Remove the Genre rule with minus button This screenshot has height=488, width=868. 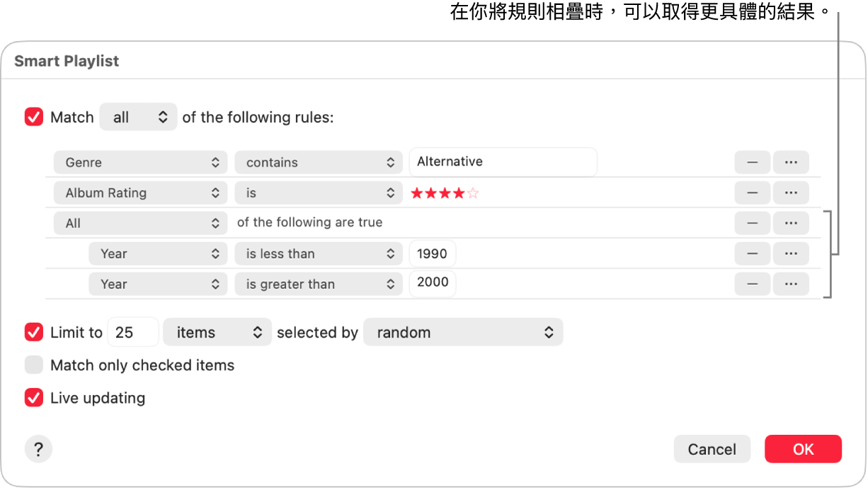[753, 162]
